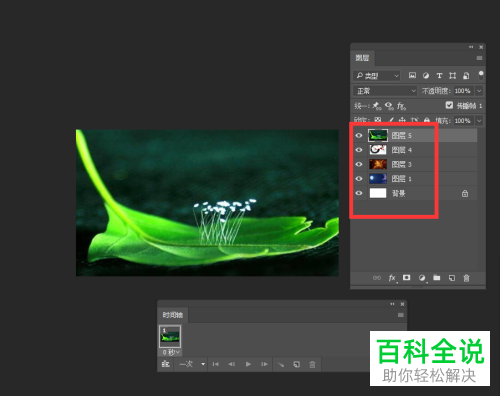The image size is (500, 396).
Task: Click the unify layer visibility icon
Action: 389,106
